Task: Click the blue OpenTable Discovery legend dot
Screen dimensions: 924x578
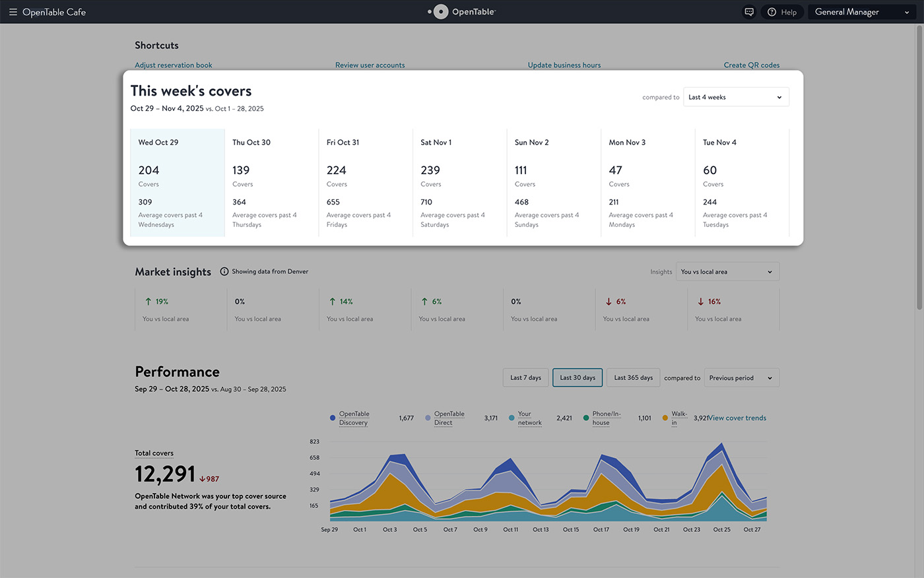Action: pos(332,418)
